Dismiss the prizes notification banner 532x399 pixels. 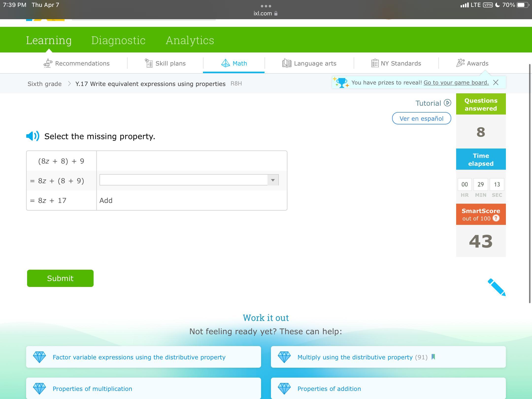pyautogui.click(x=496, y=83)
